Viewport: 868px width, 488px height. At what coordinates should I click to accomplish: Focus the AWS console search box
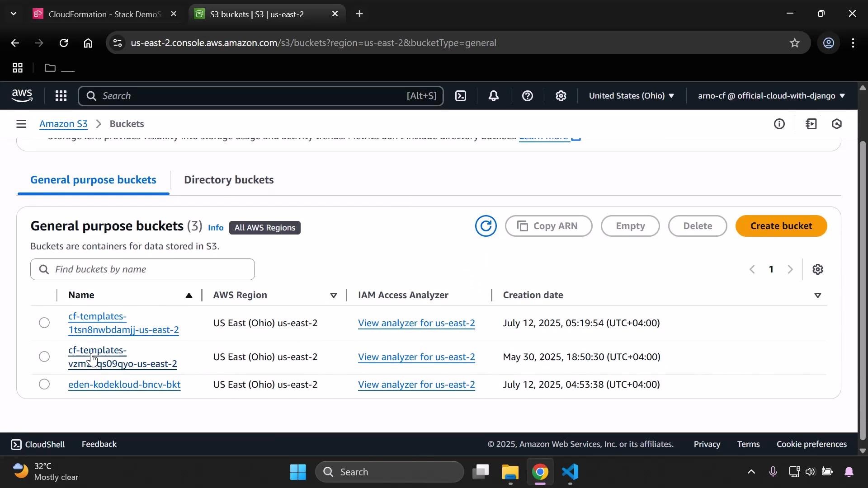coord(260,96)
